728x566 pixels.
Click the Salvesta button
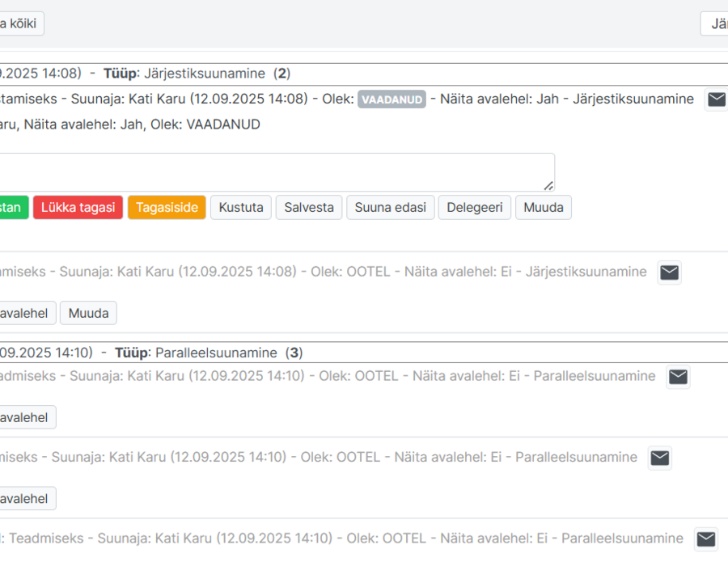[309, 207]
